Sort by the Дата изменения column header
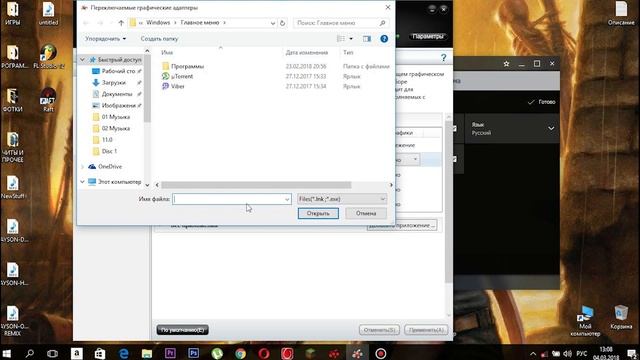 click(x=307, y=52)
